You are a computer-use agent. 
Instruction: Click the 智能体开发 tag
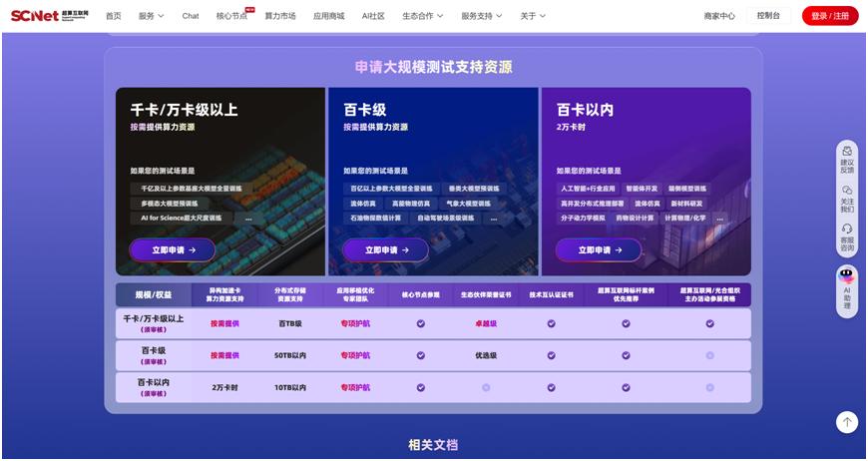coord(641,189)
